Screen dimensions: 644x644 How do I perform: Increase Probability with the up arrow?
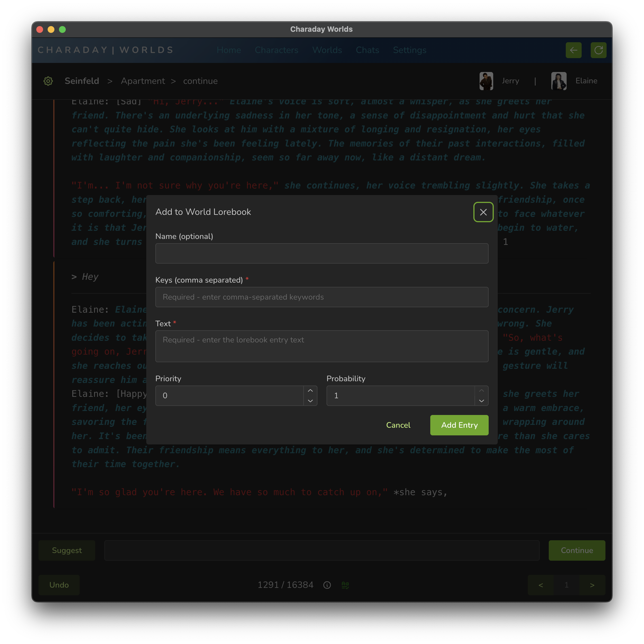coord(481,391)
